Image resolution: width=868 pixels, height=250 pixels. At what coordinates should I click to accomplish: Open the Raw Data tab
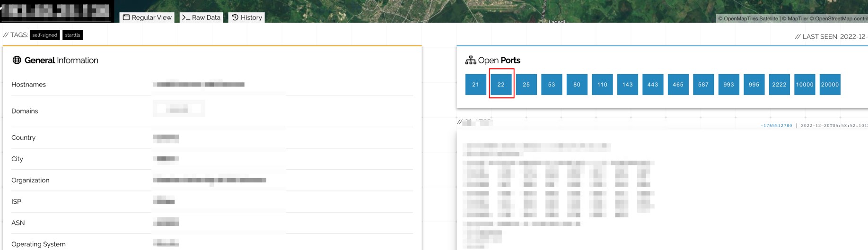tap(202, 17)
